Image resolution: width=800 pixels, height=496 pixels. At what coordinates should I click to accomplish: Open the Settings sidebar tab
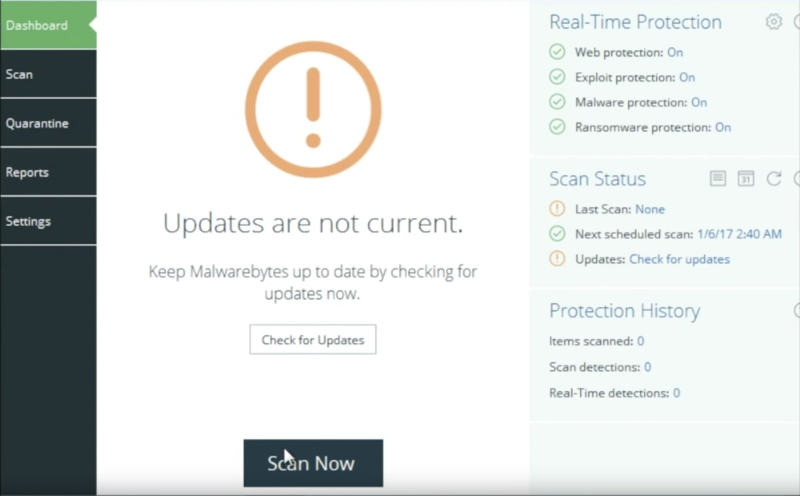point(48,221)
